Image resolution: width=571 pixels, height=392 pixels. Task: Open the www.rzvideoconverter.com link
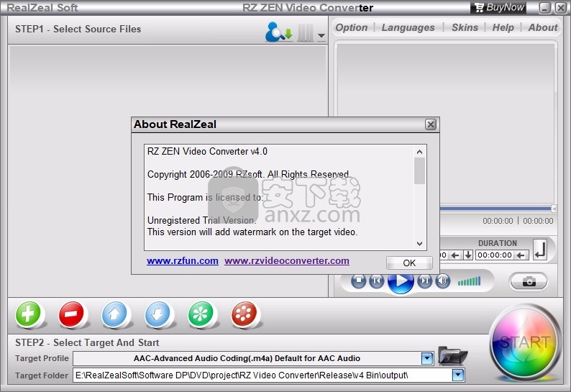point(287,261)
